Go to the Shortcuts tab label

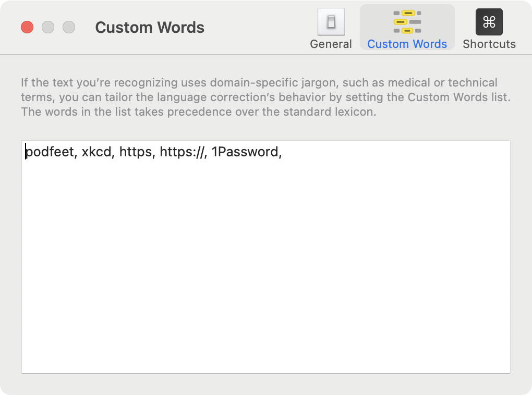[489, 44]
